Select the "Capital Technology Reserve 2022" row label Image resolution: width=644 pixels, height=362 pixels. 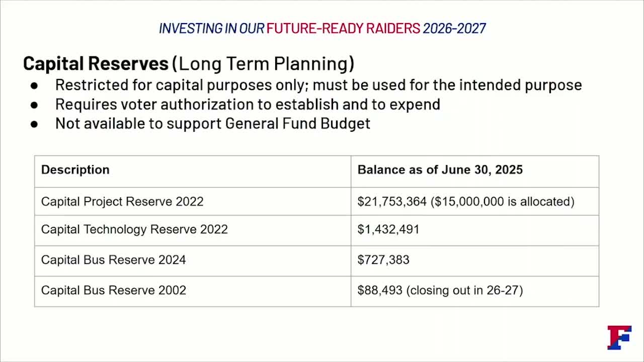(134, 230)
